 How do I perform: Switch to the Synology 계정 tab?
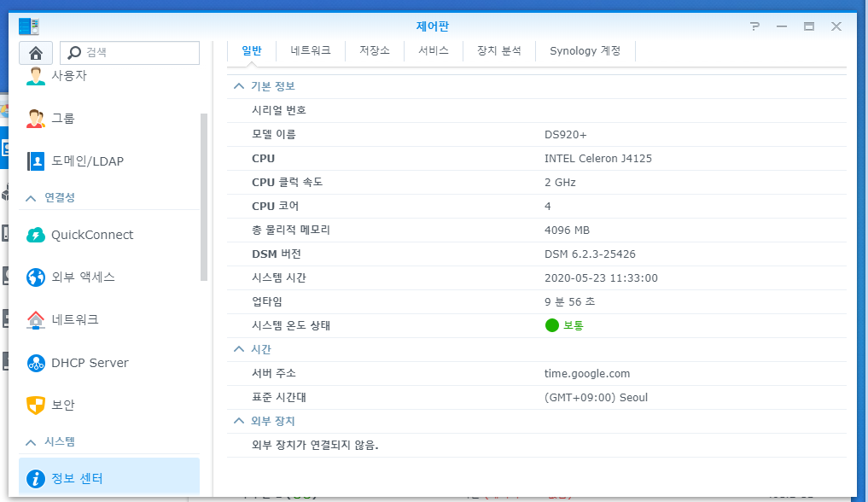pos(585,51)
